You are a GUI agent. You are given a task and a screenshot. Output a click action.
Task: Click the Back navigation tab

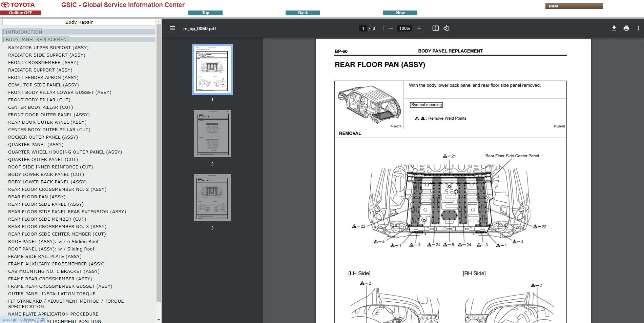[303, 13]
